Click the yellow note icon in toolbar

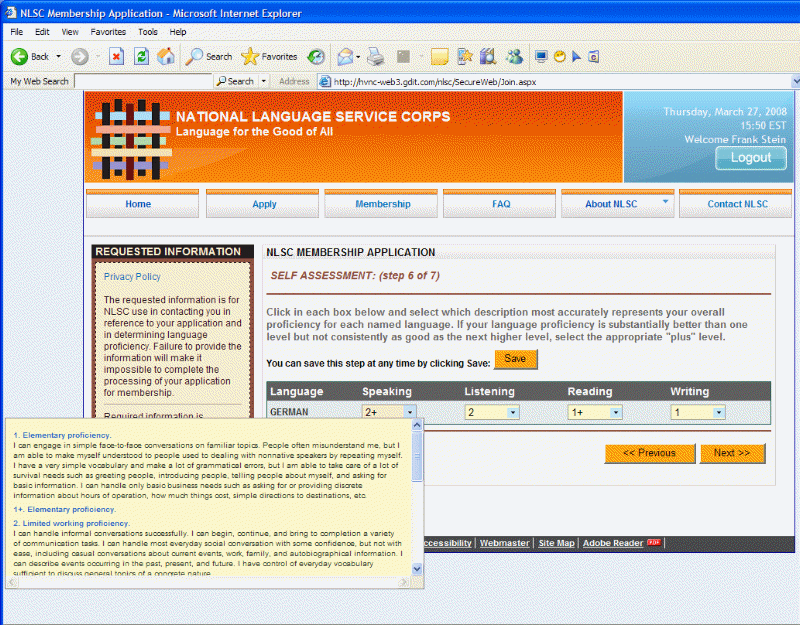(439, 57)
